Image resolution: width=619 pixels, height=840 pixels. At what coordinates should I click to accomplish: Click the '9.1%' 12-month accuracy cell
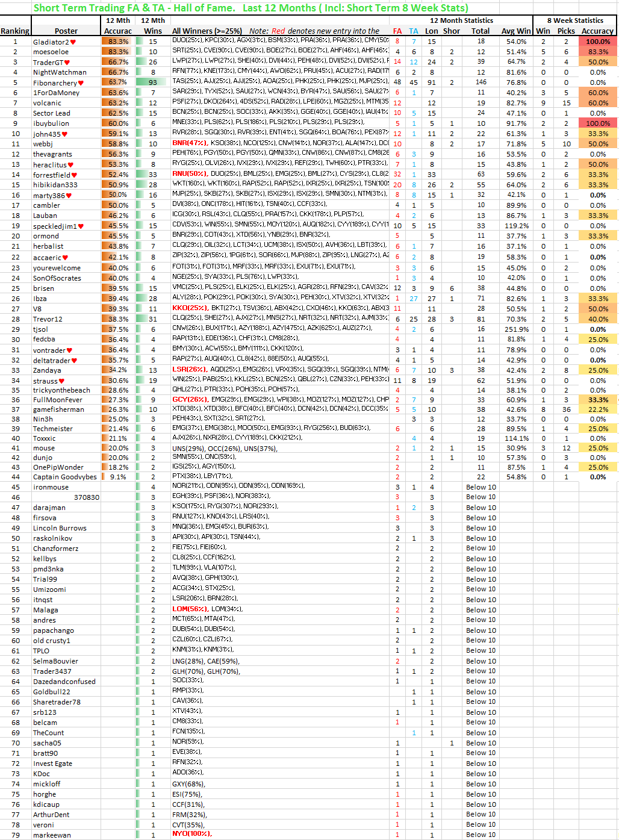pos(118,477)
